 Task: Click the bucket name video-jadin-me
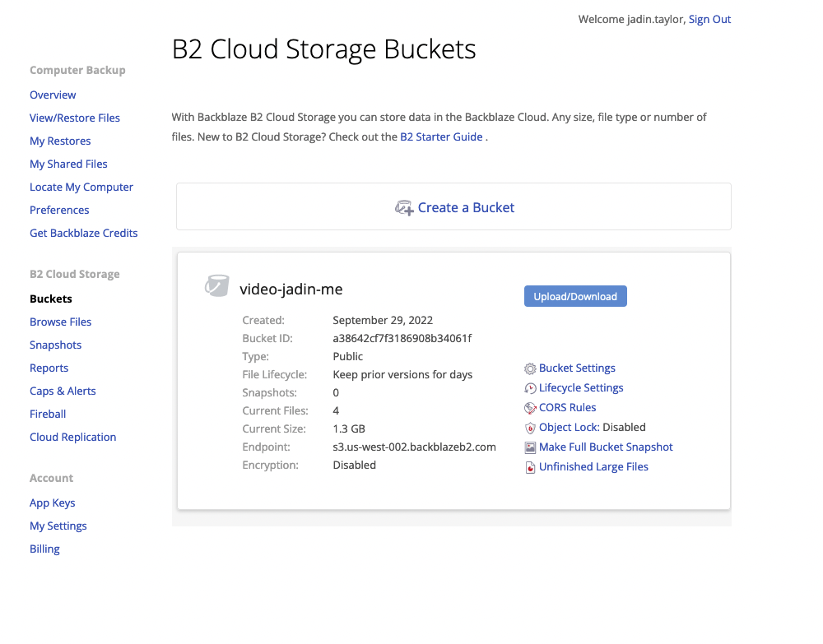coord(291,290)
